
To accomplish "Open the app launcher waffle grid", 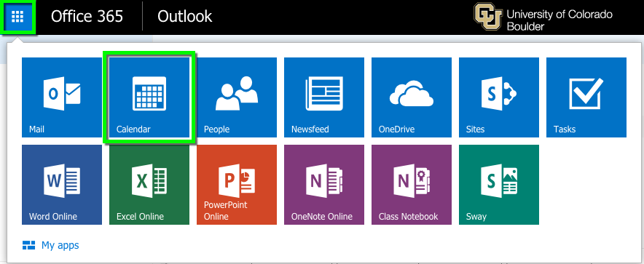I will pyautogui.click(x=17, y=17).
